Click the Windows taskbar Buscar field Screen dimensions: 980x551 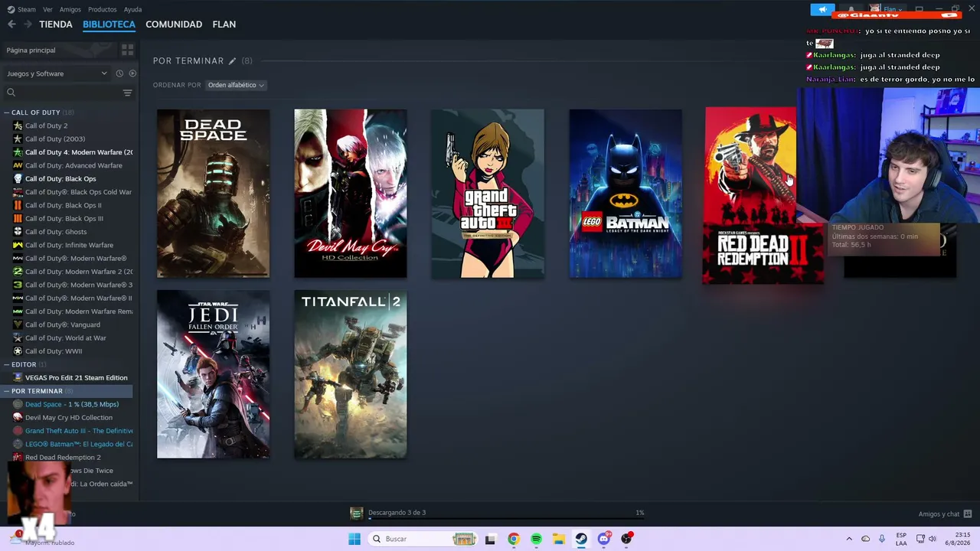pos(423,539)
